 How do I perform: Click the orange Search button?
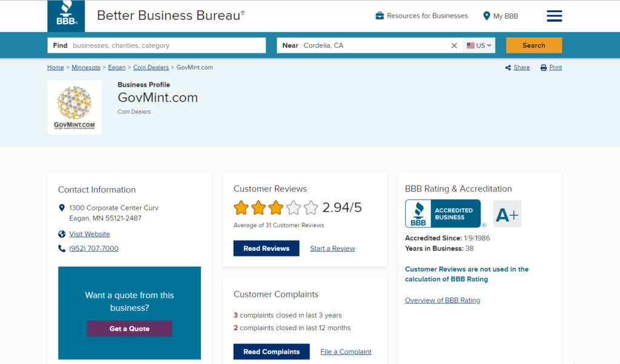coord(534,45)
